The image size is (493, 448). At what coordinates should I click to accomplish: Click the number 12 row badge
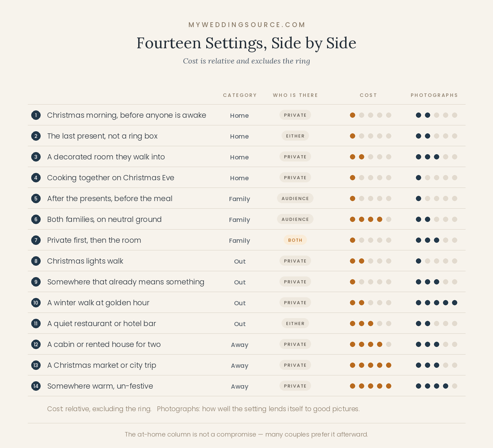(x=36, y=344)
